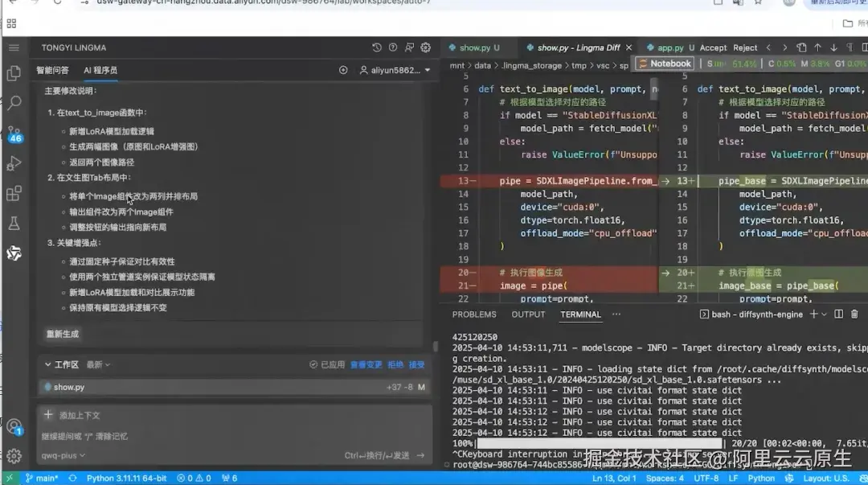Screen dimensions: 868x485
Task: Reject the diff changes
Action: tap(745, 47)
